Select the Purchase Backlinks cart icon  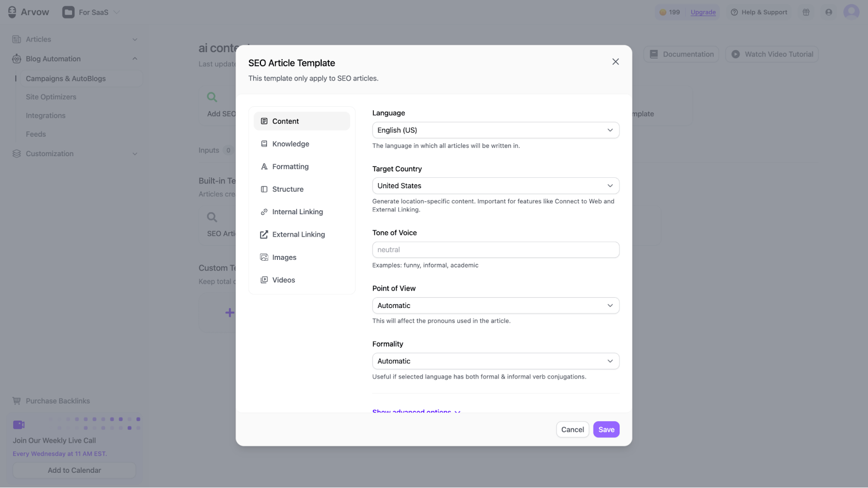coord(16,401)
